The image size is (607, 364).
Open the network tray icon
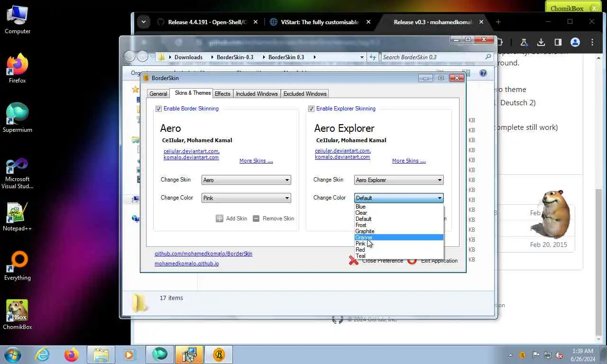pos(547,355)
